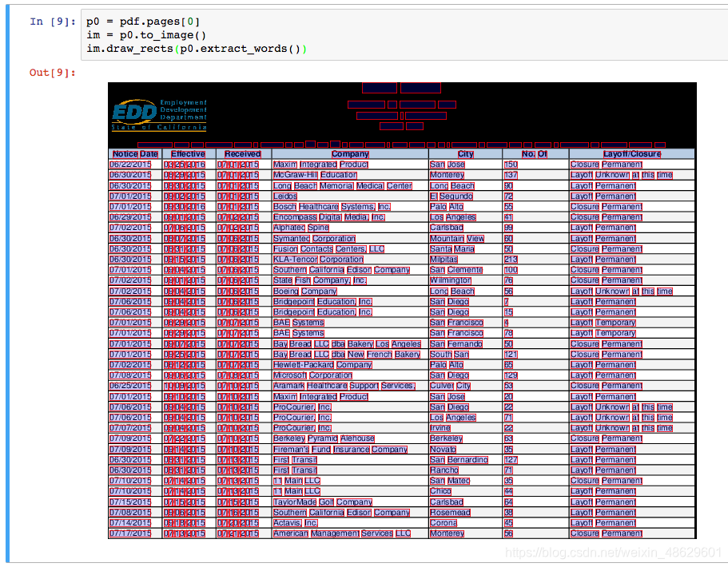Click the "TaylorMade Golf Company" cell
The width and height of the screenshot is (728, 567).
pos(323,502)
